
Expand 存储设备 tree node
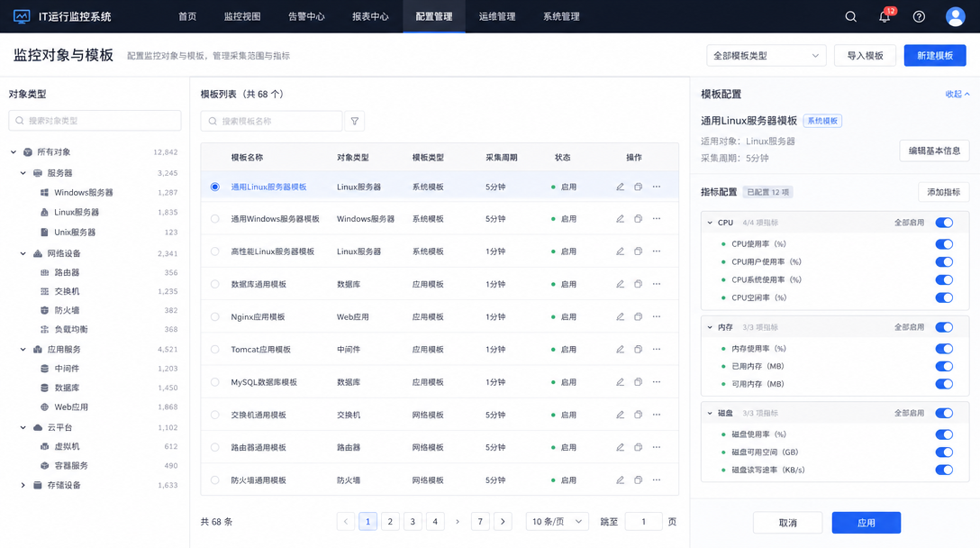pos(23,485)
